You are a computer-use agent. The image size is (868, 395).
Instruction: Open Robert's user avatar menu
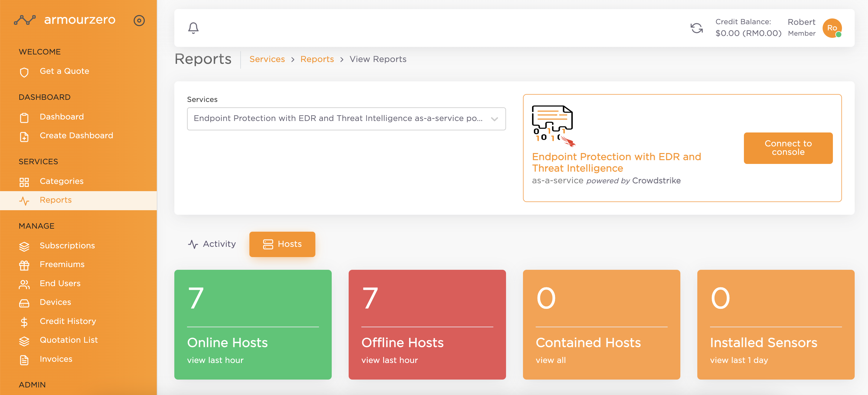832,28
